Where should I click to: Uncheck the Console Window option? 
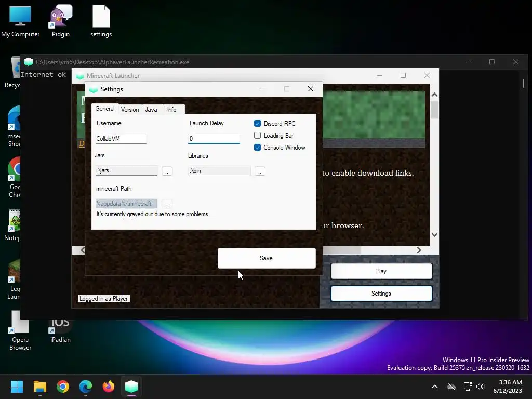coord(258,147)
